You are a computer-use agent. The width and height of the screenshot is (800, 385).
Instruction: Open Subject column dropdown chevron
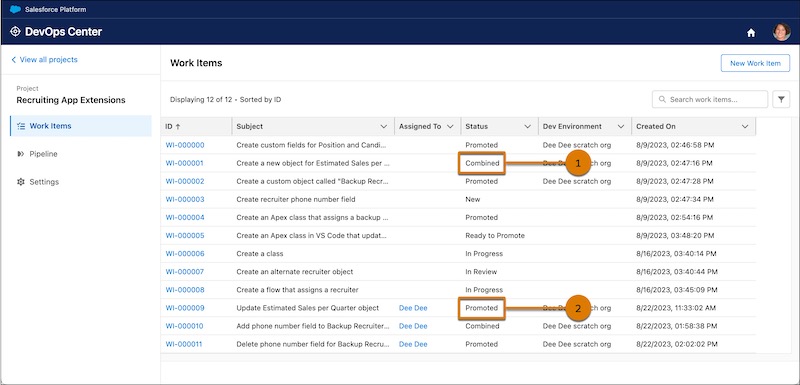384,126
